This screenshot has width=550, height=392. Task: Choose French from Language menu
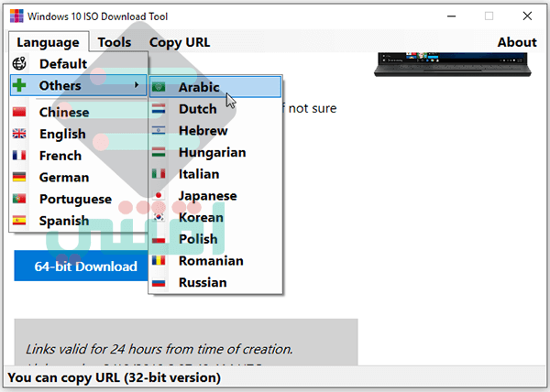pos(78,156)
